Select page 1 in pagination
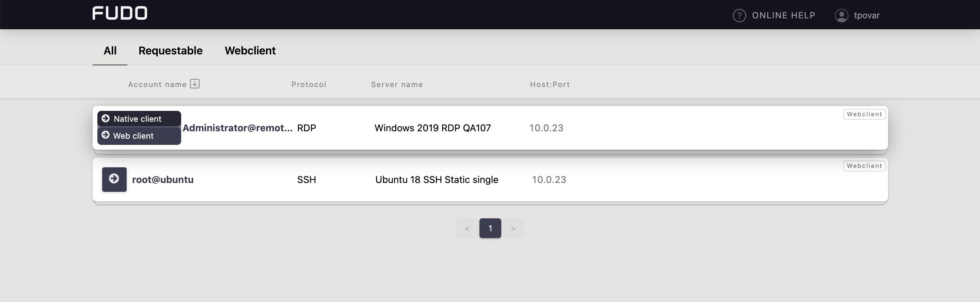This screenshot has height=302, width=980. point(490,228)
